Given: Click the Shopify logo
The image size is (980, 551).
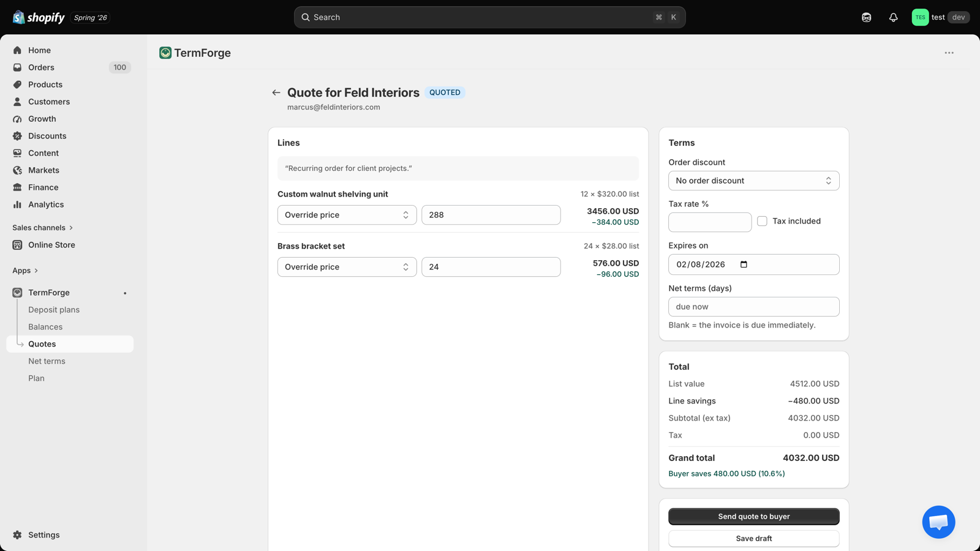Looking at the screenshot, I should 39,17.
